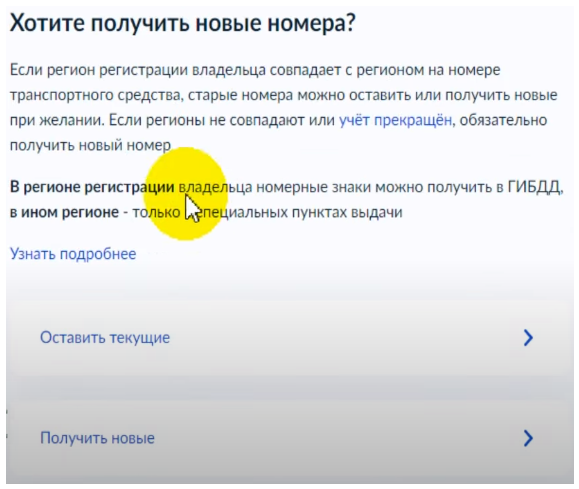579x489 pixels.
Task: Click the heading Хотите получить новые номера?
Action: click(182, 24)
